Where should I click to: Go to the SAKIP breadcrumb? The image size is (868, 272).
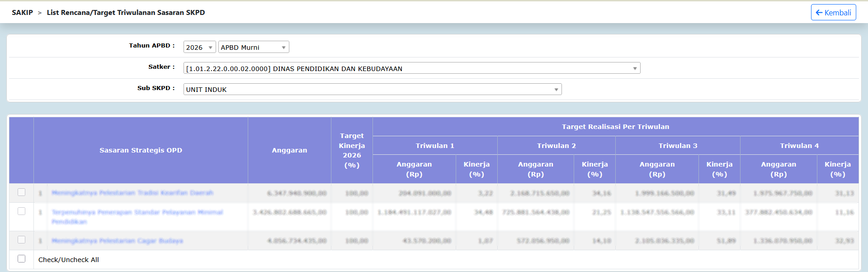(x=22, y=13)
